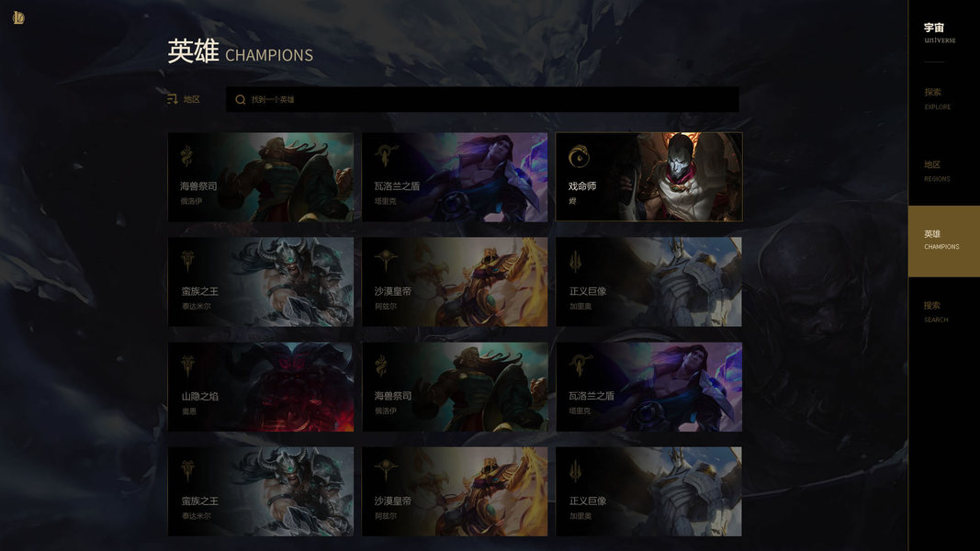Screen dimensions: 980x551
Task: Click the 宇宙 Universe title link
Action: coord(940,32)
